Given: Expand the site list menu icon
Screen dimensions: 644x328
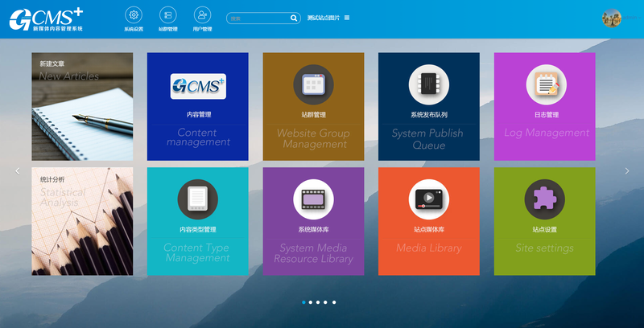Looking at the screenshot, I should pyautogui.click(x=347, y=18).
